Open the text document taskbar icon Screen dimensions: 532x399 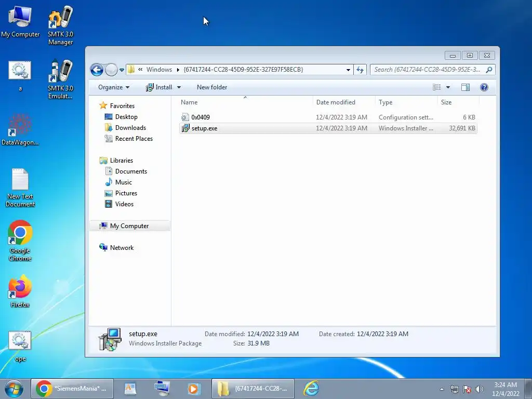click(x=130, y=389)
